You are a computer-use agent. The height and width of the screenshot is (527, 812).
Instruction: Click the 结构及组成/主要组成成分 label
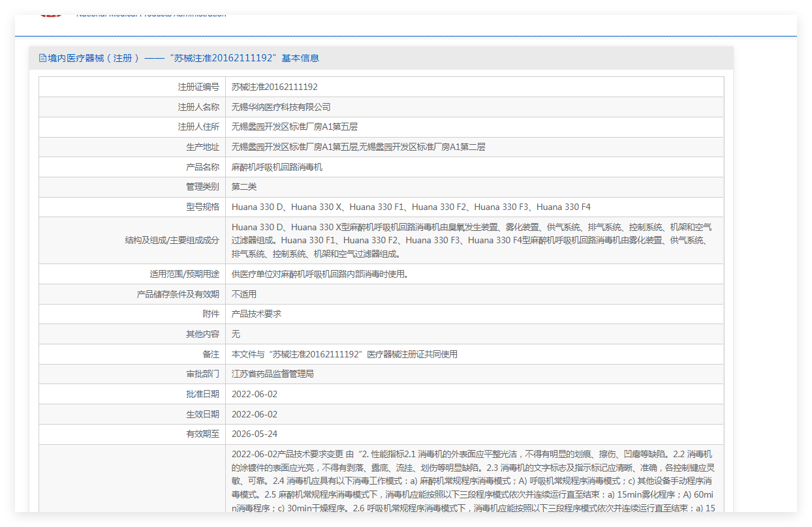click(172, 240)
